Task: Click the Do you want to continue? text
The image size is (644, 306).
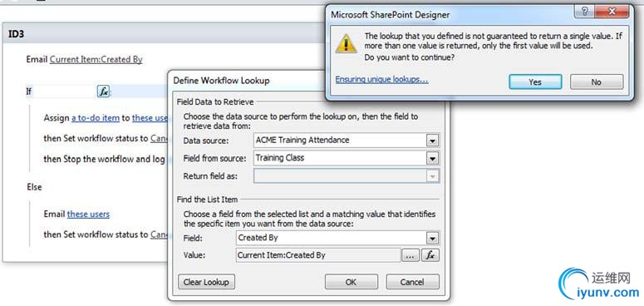Action: 410,58
